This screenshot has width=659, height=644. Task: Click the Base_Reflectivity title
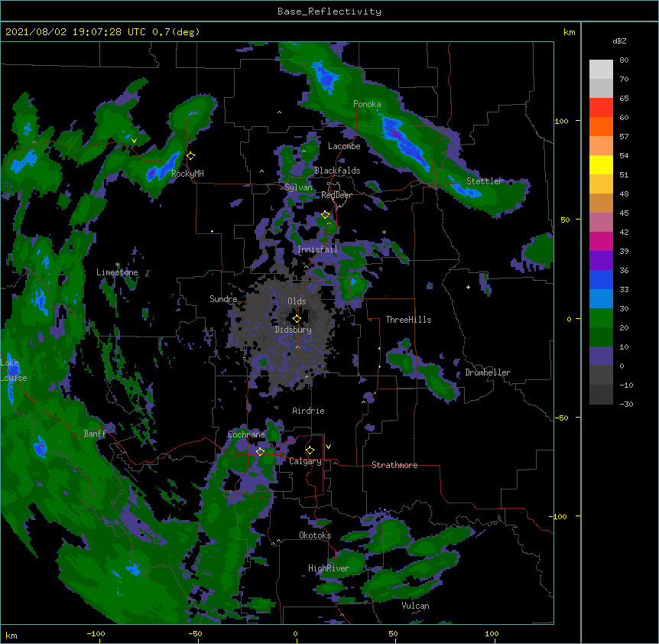pos(329,11)
